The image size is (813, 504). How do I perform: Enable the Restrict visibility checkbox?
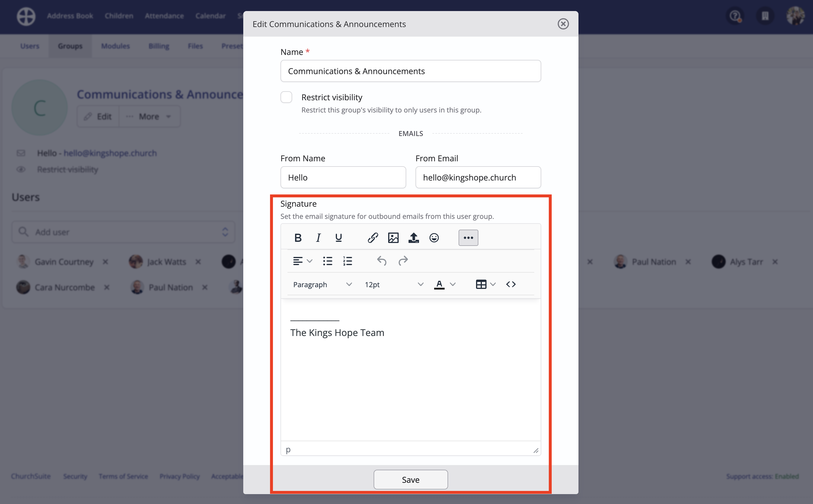pyautogui.click(x=286, y=97)
